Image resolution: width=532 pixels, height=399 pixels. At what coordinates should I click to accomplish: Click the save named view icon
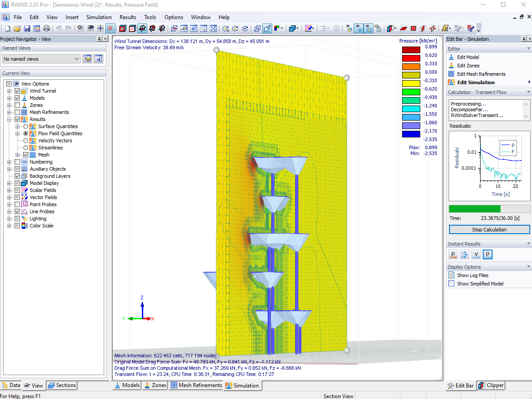pyautogui.click(x=98, y=59)
